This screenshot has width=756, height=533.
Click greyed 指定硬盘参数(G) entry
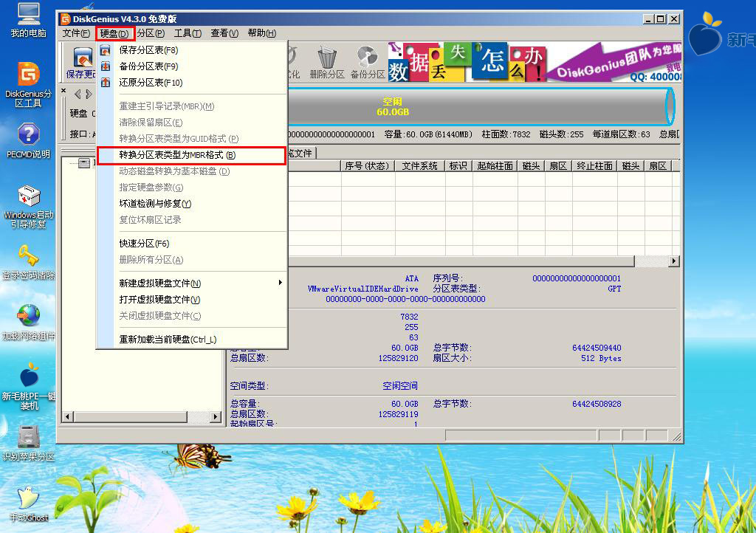coord(192,188)
